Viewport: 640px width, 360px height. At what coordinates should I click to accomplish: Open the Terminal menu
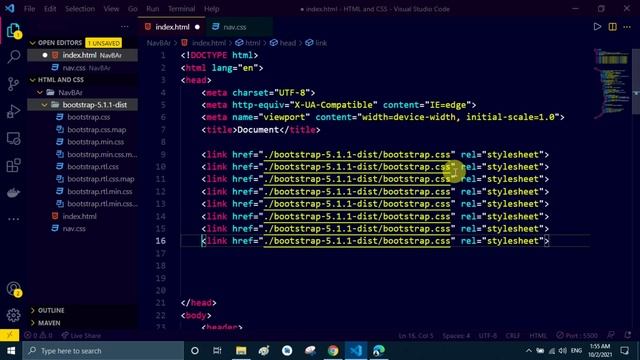point(181,9)
